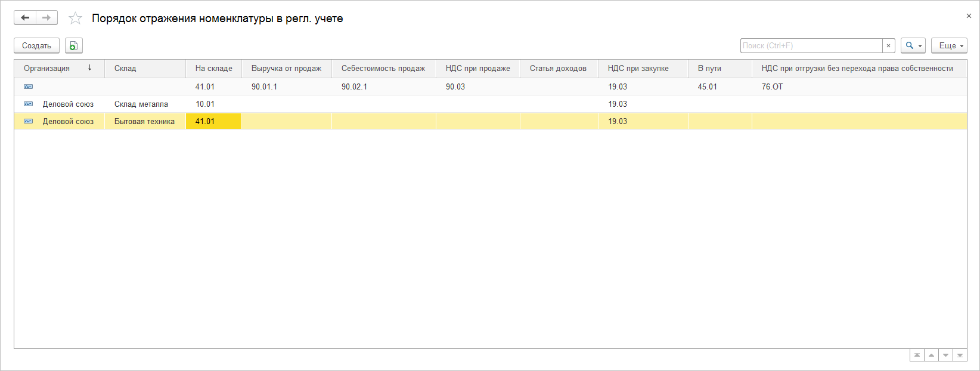
Task: Select the highlighted 41.01 cell in Бытовая техника row
Action: tap(213, 121)
